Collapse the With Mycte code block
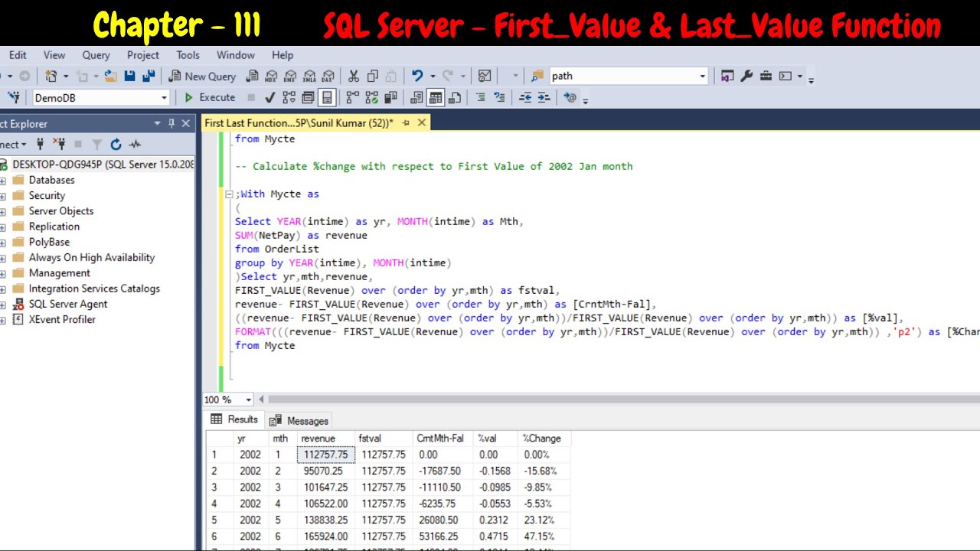980x551 pixels. (228, 194)
